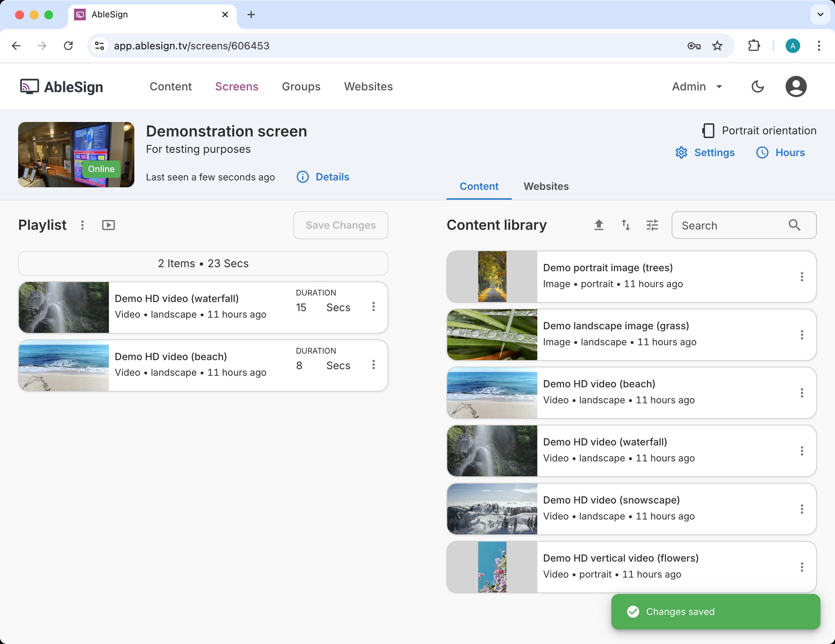Toggle dark mode with the moon icon

coord(757,86)
